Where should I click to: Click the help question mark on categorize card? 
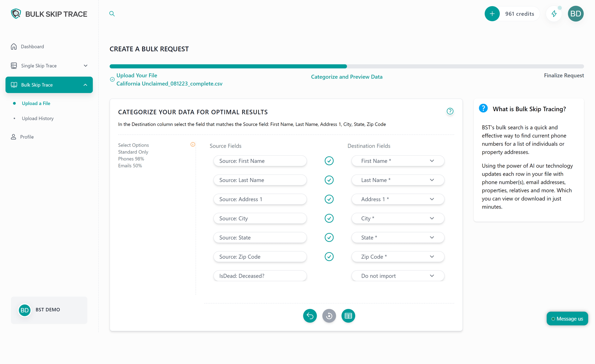pos(450,111)
